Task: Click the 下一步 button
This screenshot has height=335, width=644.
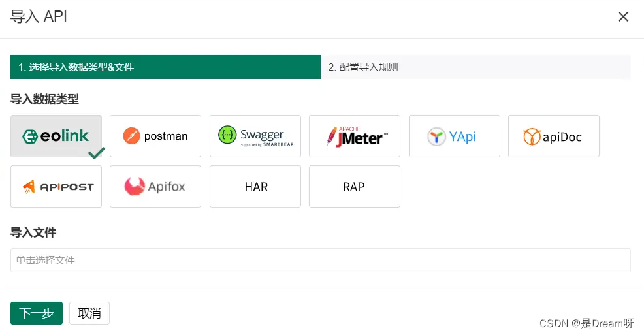Action: point(37,313)
